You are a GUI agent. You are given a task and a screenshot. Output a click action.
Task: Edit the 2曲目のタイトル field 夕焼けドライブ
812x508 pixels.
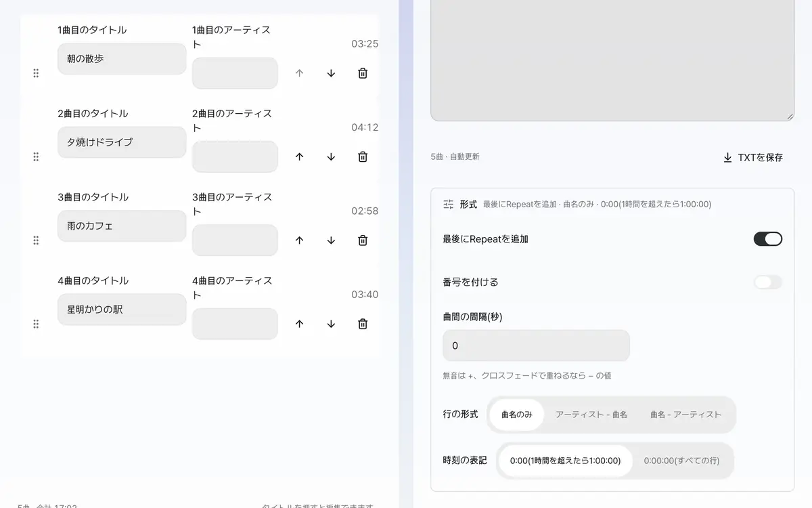[122, 142]
